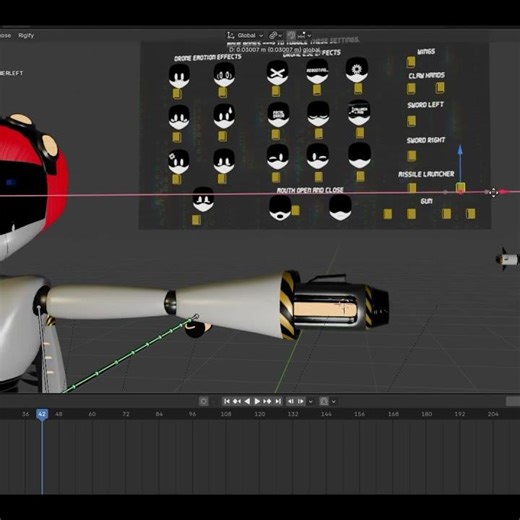Click the red X-axis gizmo arrow
This screenshot has height=520, width=520.
504,192
